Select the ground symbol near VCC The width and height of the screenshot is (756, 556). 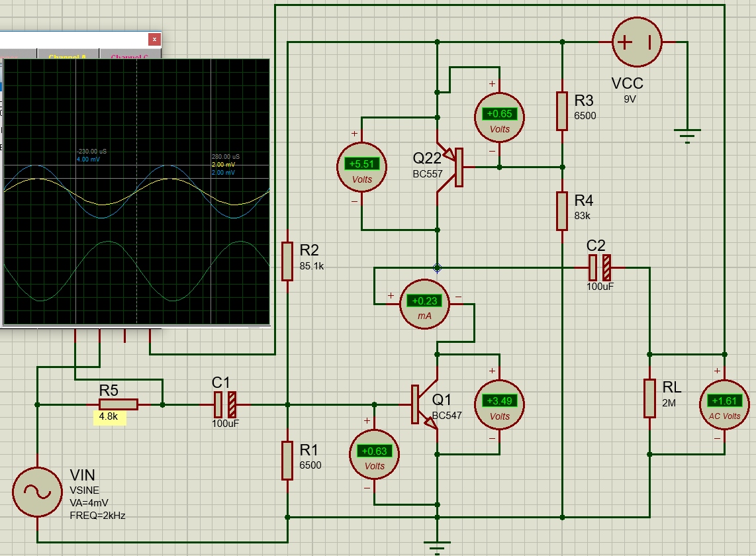pos(688,136)
